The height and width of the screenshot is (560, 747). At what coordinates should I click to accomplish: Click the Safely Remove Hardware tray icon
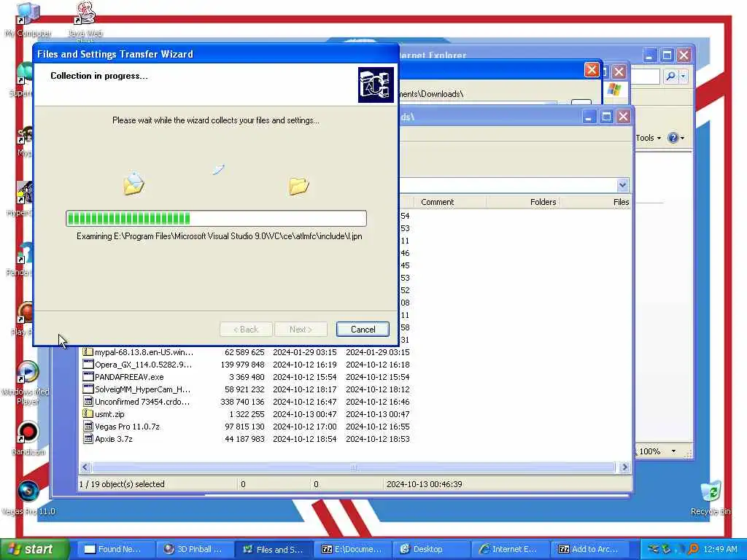[667, 549]
